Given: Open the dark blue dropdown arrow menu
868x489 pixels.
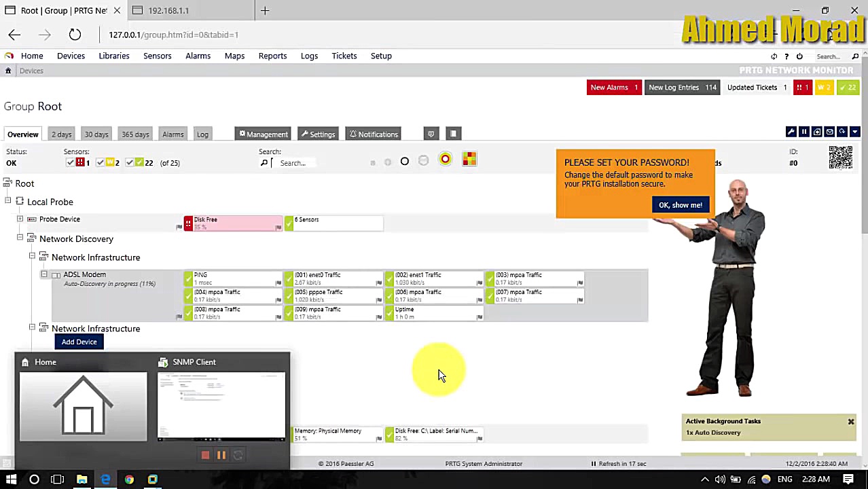Looking at the screenshot, I should pos(854,132).
